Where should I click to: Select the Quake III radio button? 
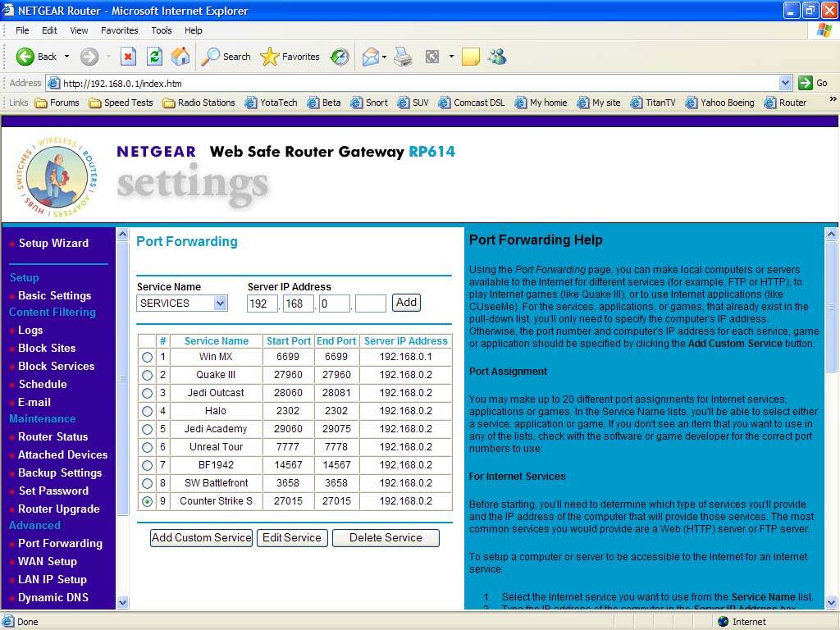pyautogui.click(x=147, y=375)
